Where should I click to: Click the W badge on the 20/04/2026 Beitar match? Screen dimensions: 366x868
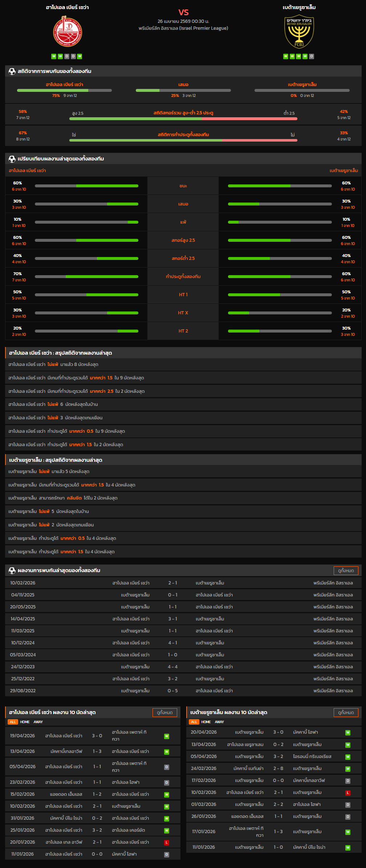click(347, 733)
